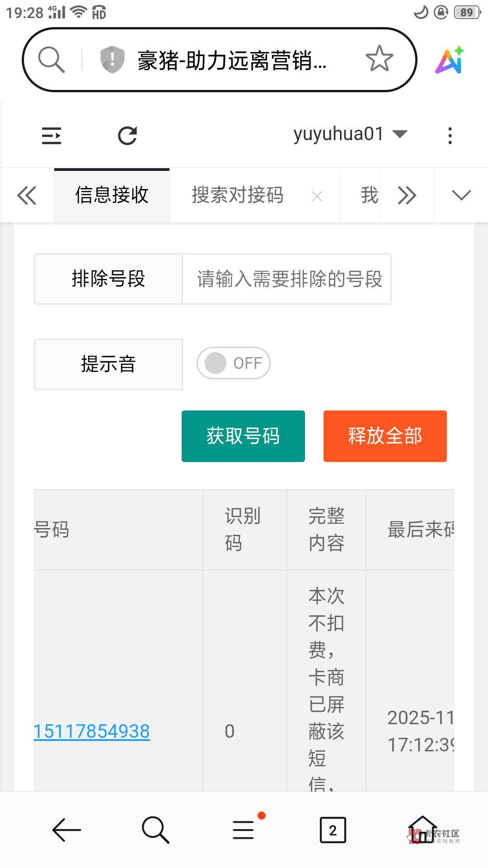The image size is (488, 868).
Task: Switch to the 信息接收 tab
Action: 112,195
